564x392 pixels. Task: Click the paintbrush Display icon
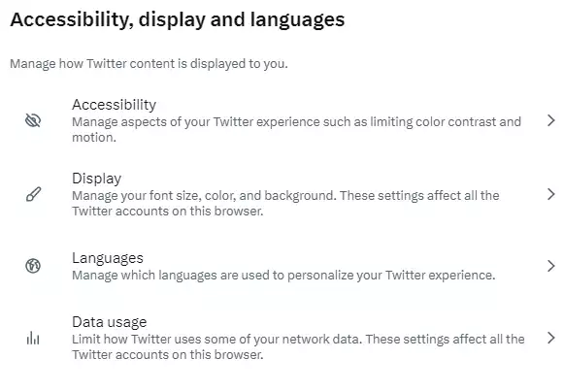[x=33, y=194]
